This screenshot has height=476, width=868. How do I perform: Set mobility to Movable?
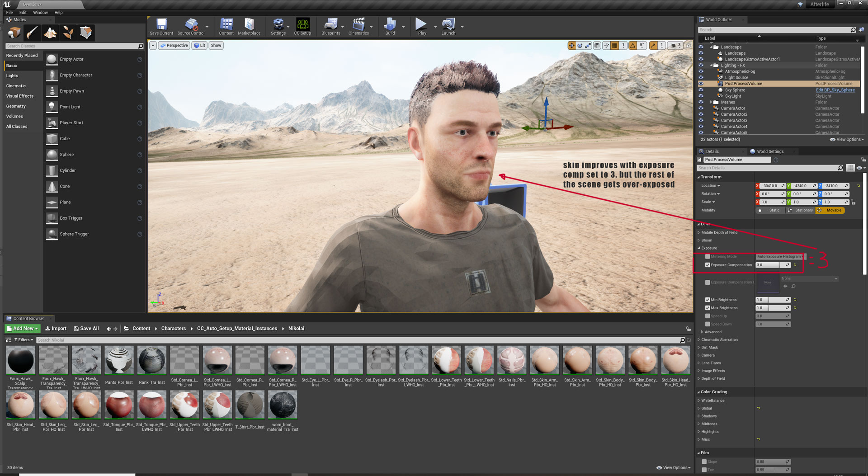click(830, 210)
